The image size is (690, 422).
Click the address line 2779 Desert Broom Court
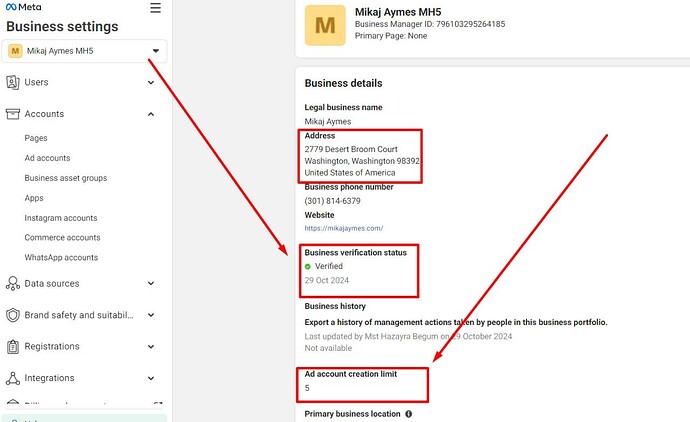point(351,149)
